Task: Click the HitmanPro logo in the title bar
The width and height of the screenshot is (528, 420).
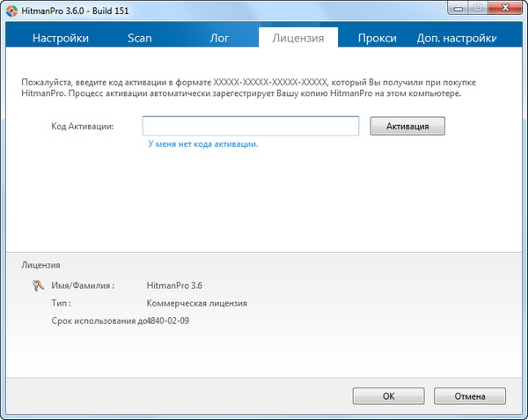Action: 11,10
